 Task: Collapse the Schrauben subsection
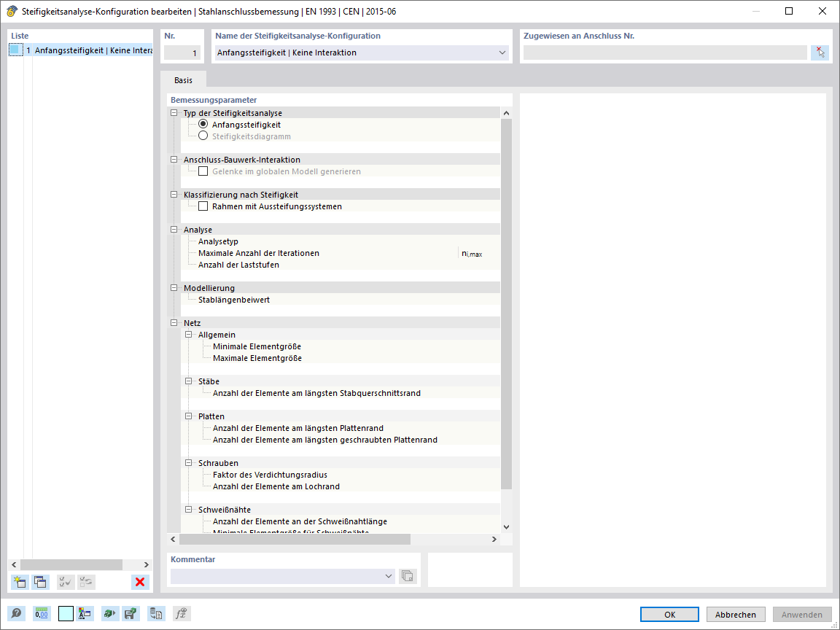(x=189, y=463)
